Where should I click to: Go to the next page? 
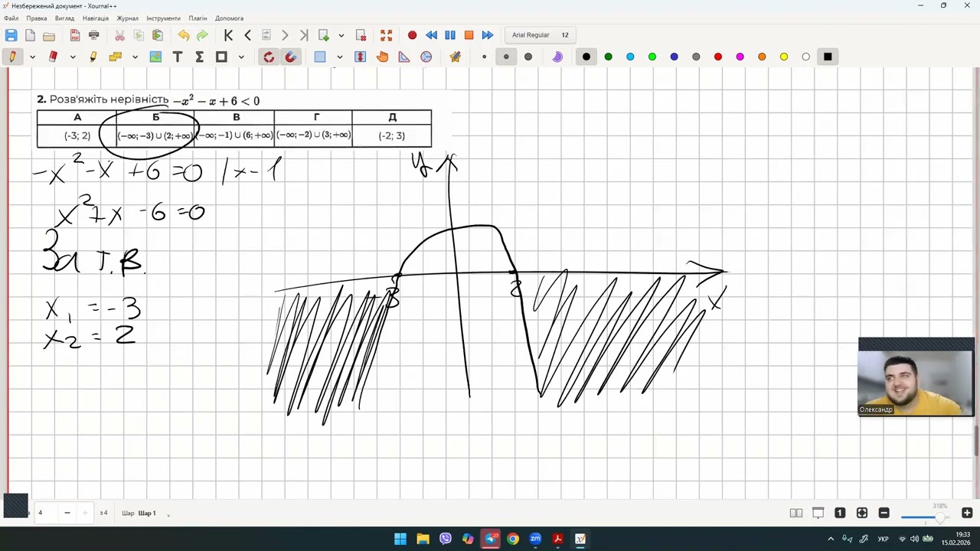[285, 35]
